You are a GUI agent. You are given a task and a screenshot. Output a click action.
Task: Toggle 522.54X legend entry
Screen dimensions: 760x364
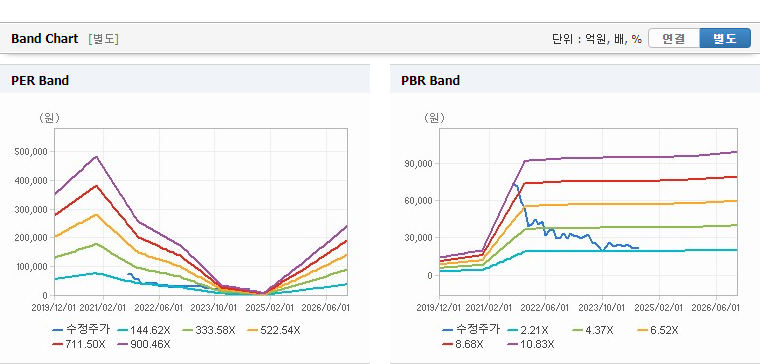pos(274,330)
